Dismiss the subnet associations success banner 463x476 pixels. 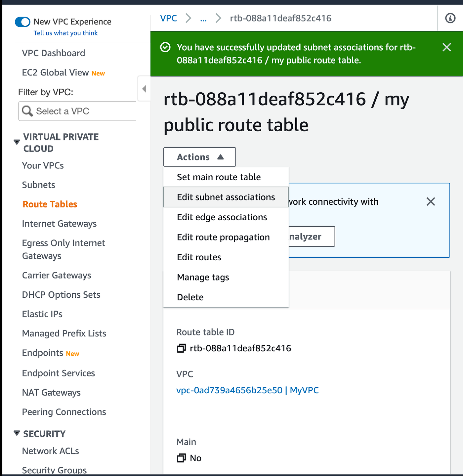[446, 47]
